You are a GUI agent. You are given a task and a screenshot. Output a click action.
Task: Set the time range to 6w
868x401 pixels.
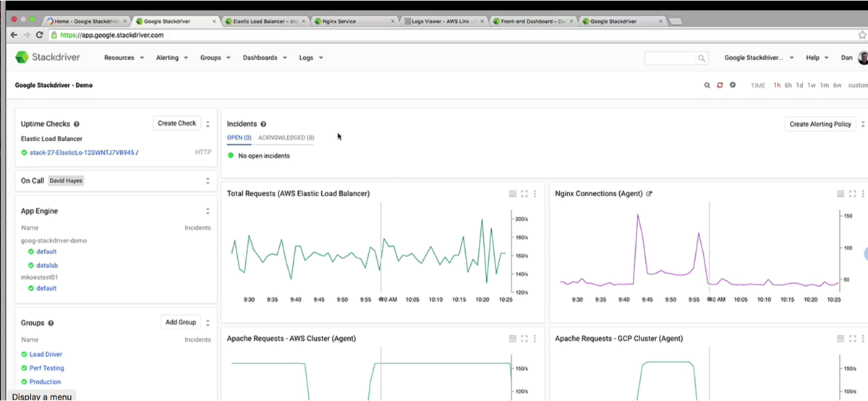[837, 85]
